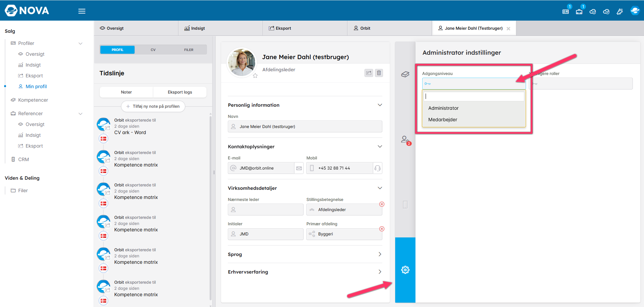Open the hamburger menu next to NOVA logo
The height and width of the screenshot is (307, 644).
tap(82, 11)
